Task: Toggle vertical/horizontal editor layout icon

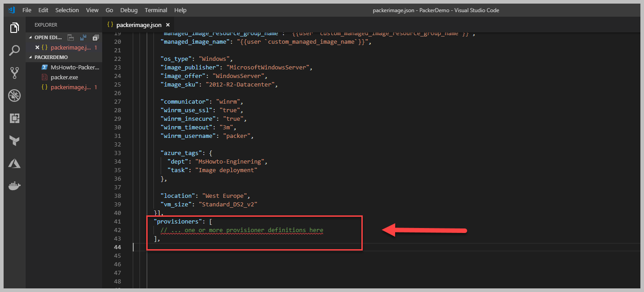Action: click(x=71, y=37)
